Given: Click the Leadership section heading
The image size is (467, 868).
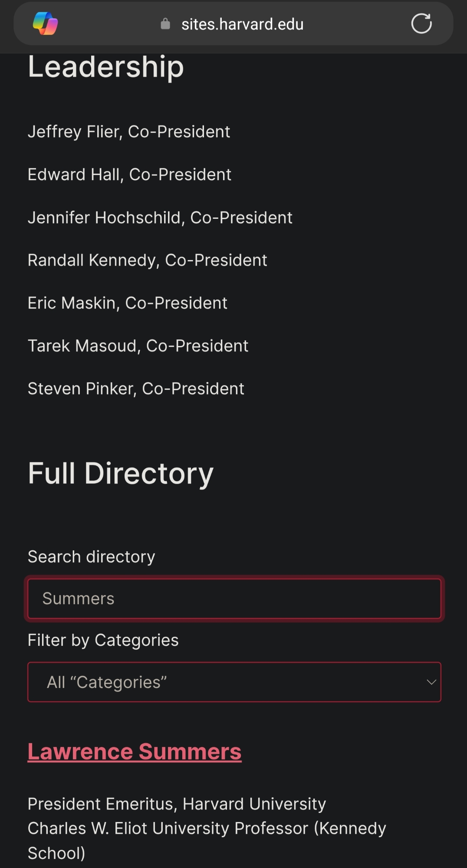Looking at the screenshot, I should 106,67.
